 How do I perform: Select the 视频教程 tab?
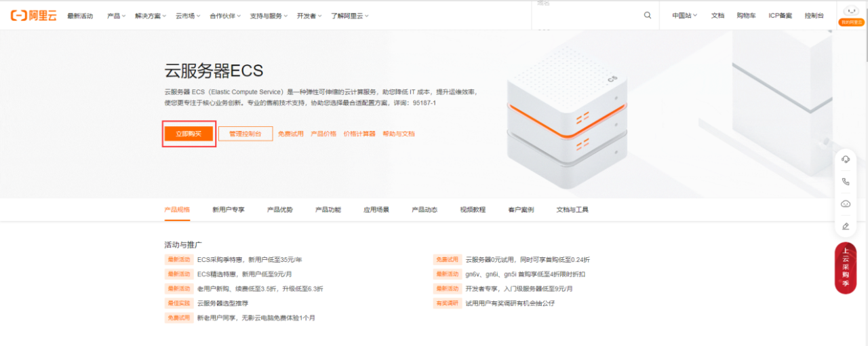473,210
